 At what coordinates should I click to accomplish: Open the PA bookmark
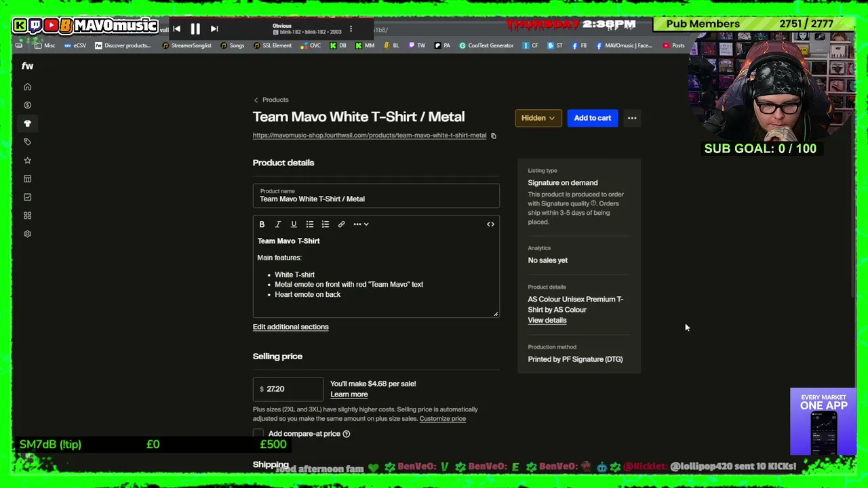442,45
